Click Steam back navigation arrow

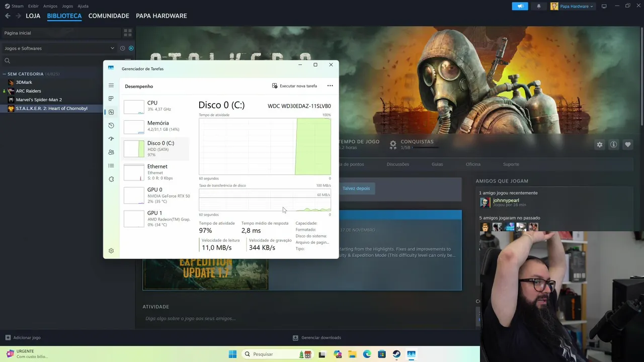8,16
